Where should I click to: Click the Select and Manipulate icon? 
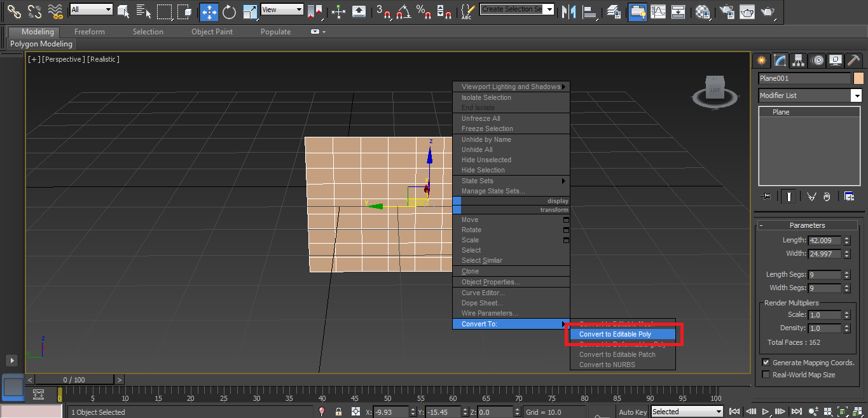[339, 11]
